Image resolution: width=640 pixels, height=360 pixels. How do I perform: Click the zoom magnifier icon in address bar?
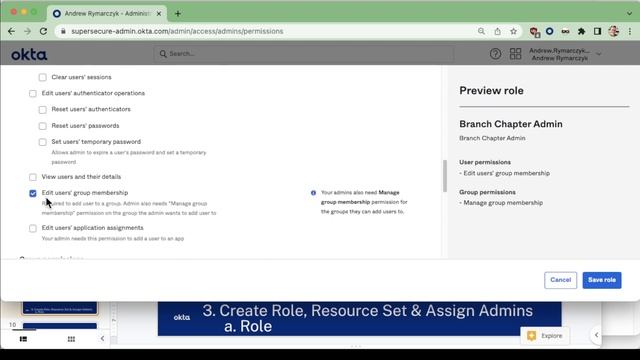[481, 31]
